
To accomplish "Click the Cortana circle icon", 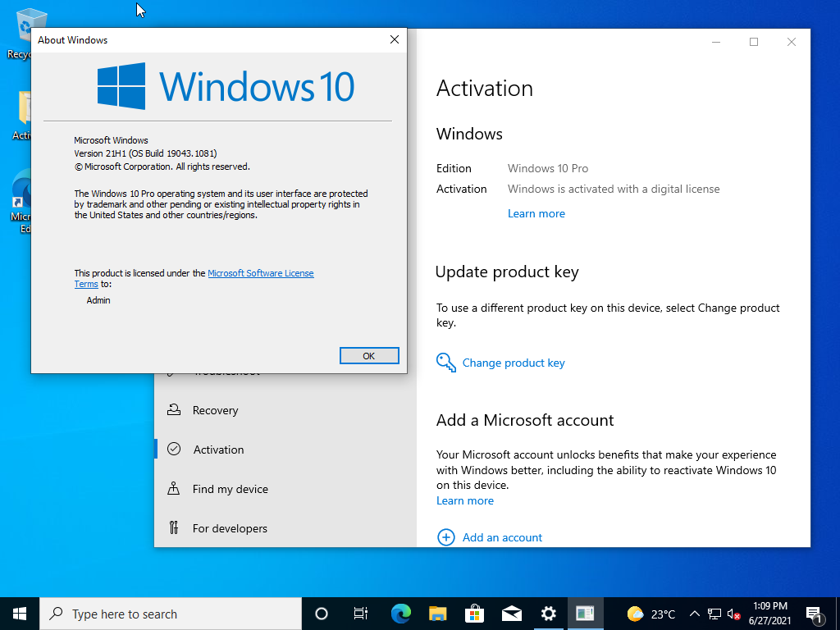I will tap(321, 614).
